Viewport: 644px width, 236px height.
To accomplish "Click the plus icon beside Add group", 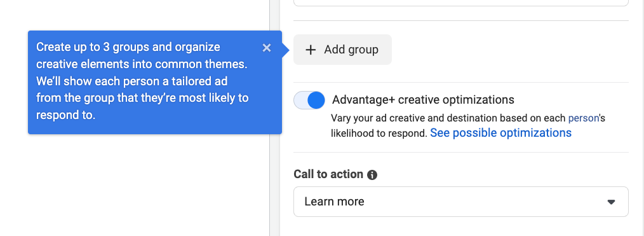I will 311,50.
